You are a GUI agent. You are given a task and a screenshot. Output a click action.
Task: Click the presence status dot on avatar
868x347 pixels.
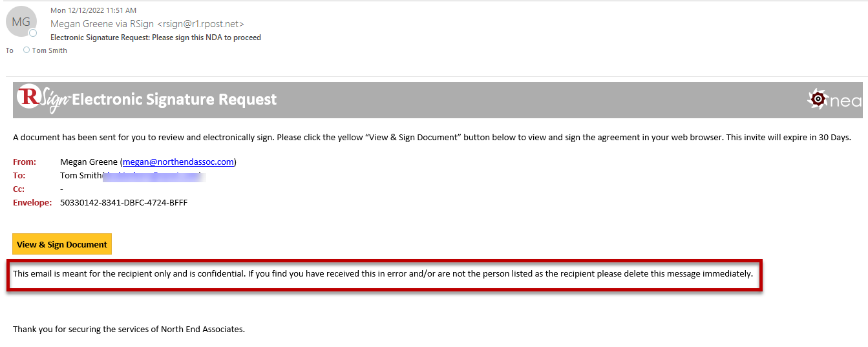pos(33,33)
